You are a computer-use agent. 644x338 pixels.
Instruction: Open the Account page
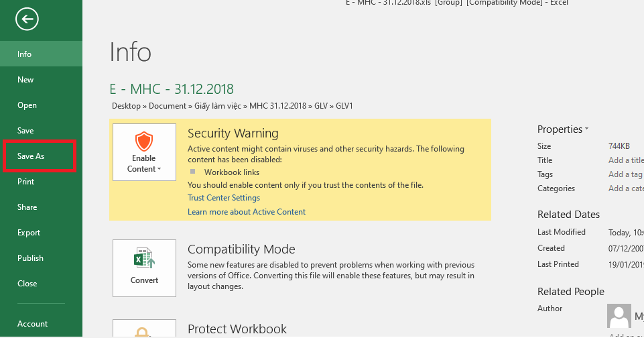(x=32, y=324)
